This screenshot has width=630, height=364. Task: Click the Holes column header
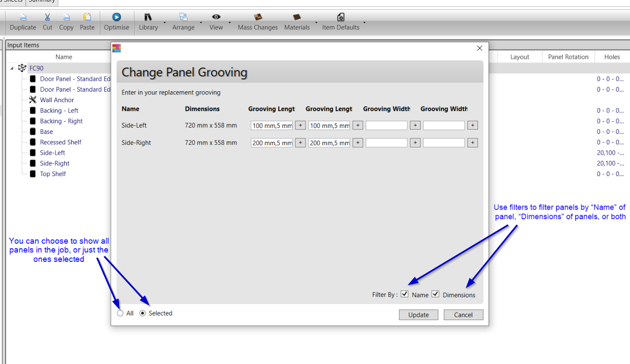tap(612, 57)
